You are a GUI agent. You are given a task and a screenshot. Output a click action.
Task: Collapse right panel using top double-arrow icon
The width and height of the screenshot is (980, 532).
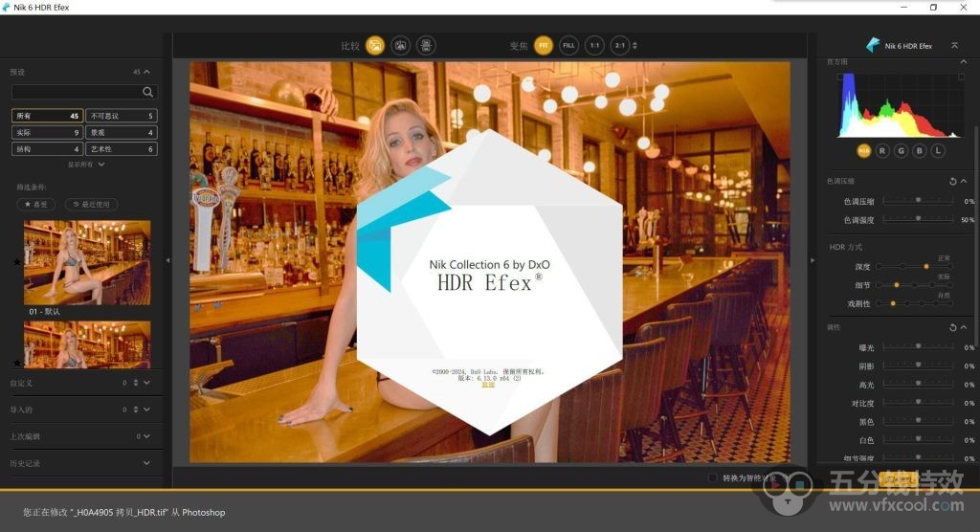coord(954,45)
